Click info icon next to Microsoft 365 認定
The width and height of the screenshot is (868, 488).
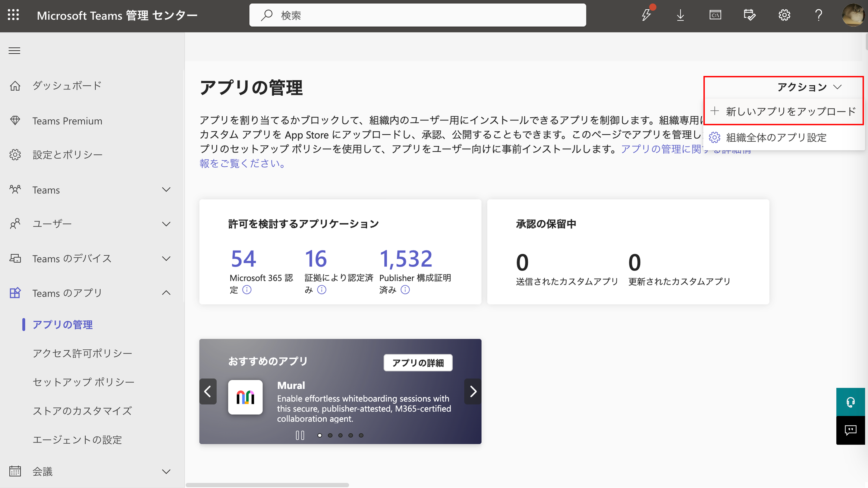point(247,290)
